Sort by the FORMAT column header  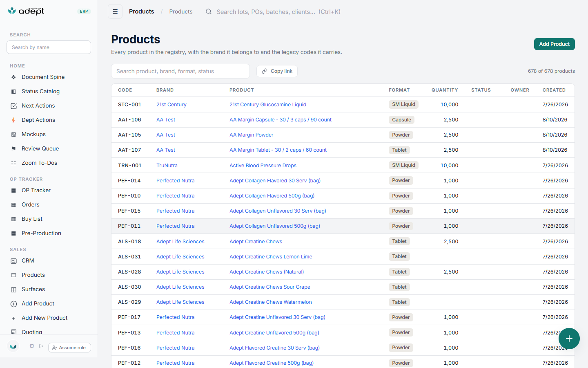coord(399,90)
